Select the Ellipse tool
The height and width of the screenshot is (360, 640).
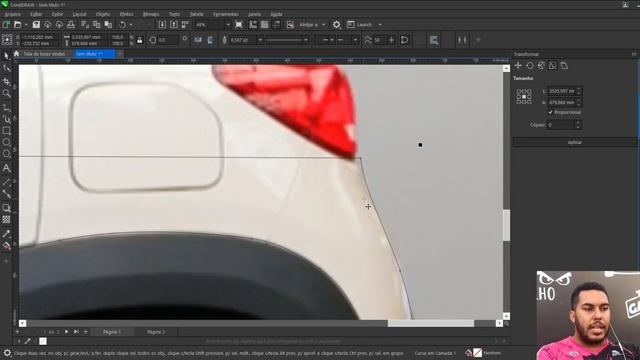6,142
